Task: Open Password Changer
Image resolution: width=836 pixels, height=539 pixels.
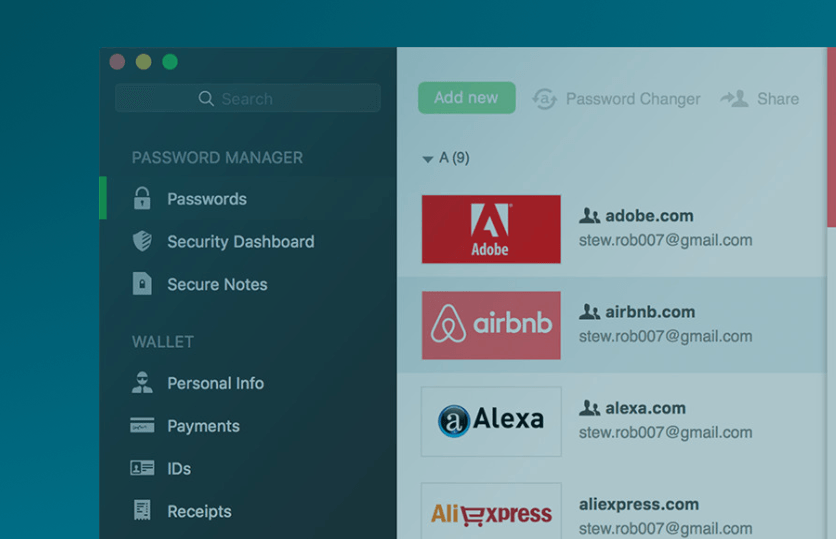Action: (633, 99)
